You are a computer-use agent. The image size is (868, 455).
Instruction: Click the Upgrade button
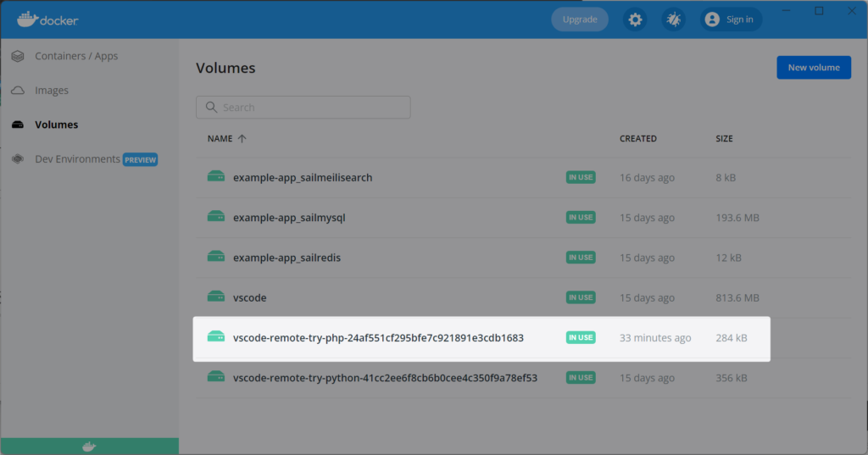coord(580,20)
